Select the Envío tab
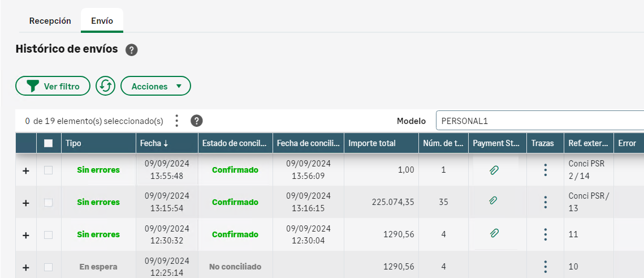 click(102, 21)
